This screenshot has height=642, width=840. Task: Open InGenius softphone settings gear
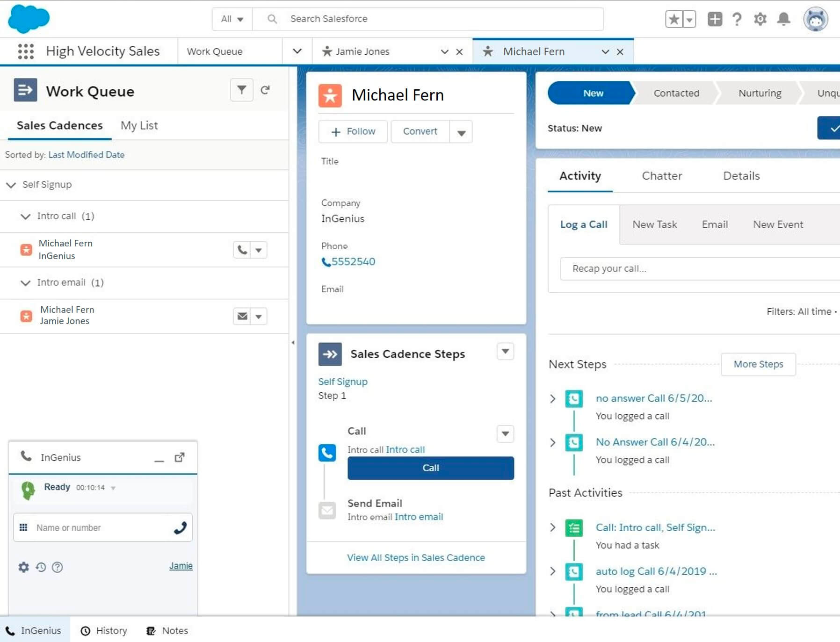click(x=23, y=567)
